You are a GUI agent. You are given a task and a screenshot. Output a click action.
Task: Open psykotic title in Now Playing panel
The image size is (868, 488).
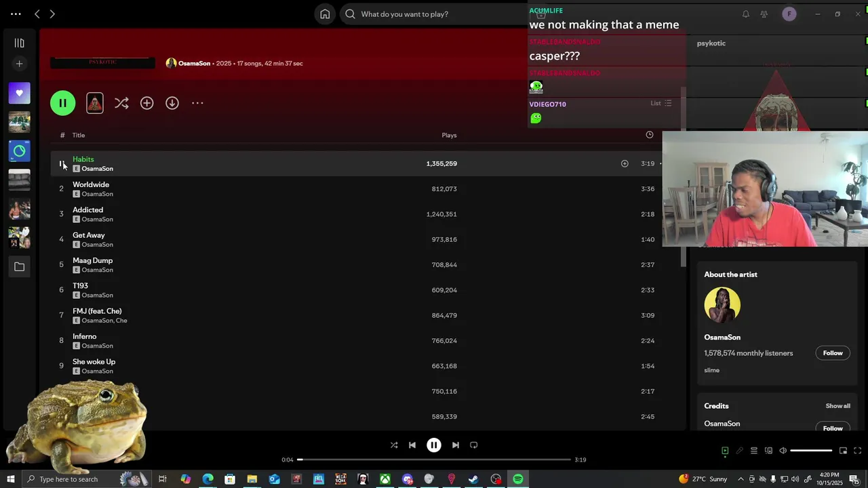coord(711,43)
